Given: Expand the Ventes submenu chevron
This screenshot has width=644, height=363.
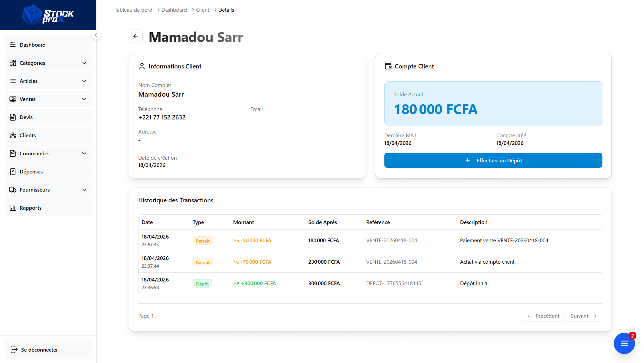Looking at the screenshot, I should (x=84, y=99).
